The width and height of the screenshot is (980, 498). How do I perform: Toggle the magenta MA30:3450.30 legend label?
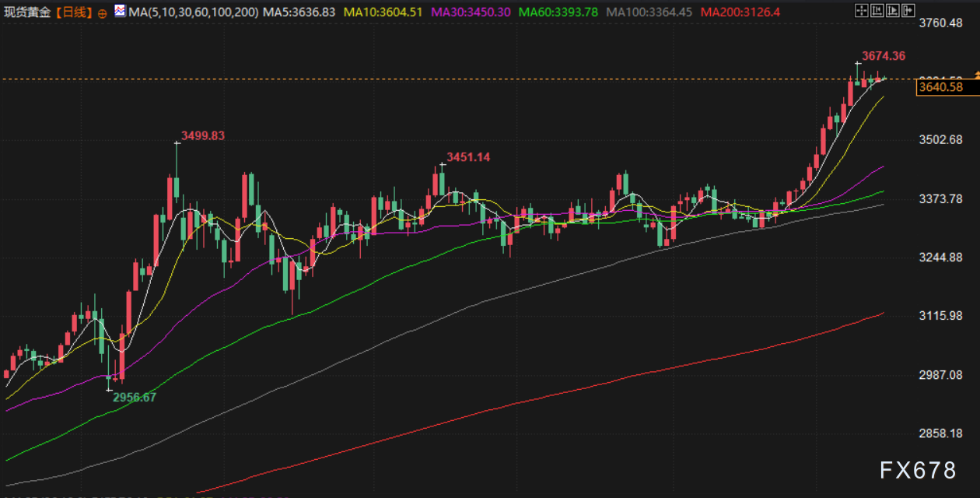tap(471, 12)
